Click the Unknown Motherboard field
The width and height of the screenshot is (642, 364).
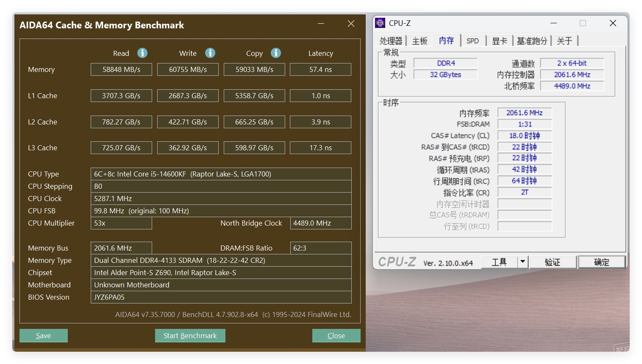pos(221,285)
